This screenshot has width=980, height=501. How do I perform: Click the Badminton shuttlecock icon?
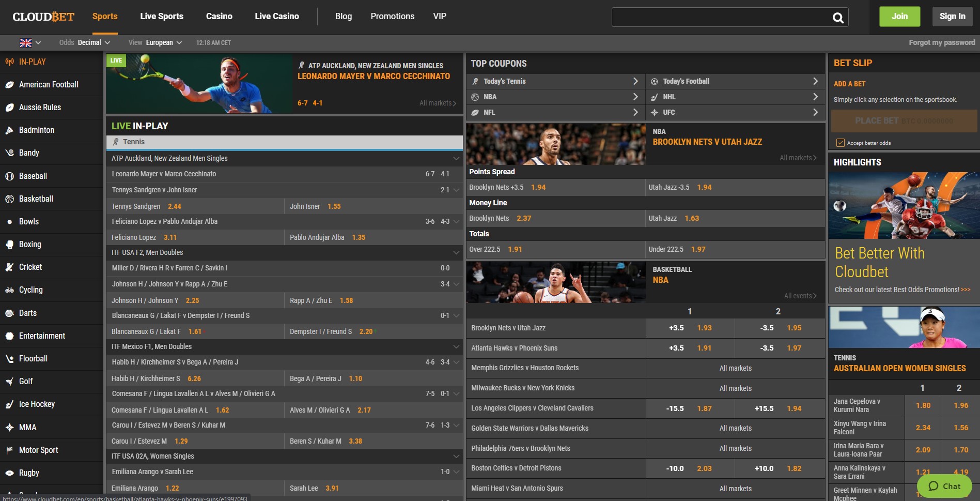tap(9, 130)
